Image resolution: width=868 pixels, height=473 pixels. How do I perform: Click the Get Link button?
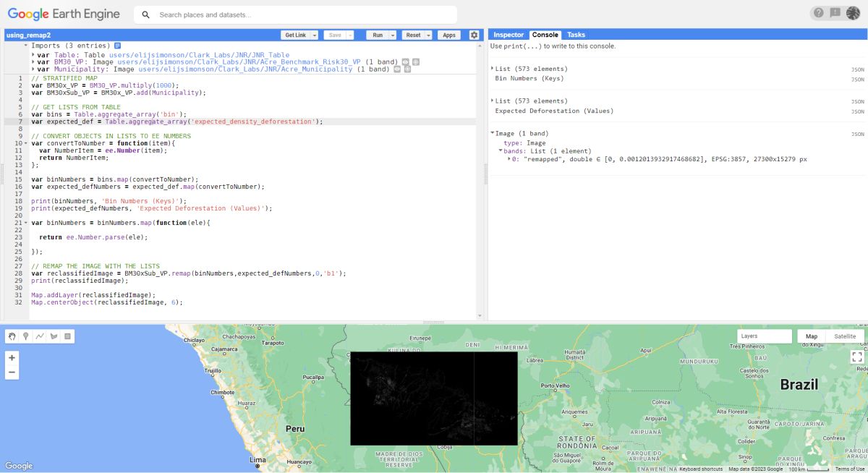(296, 35)
